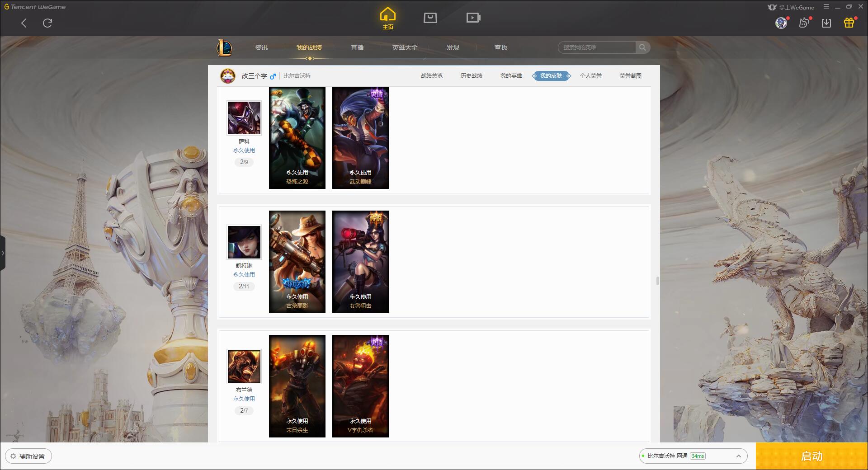Open the download manager icon
Image resolution: width=868 pixels, height=470 pixels.
coord(826,23)
